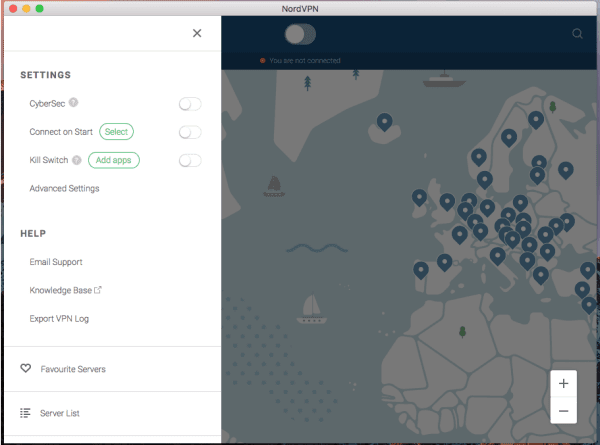
Task: Close the settings panel with the X icon
Action: click(197, 33)
